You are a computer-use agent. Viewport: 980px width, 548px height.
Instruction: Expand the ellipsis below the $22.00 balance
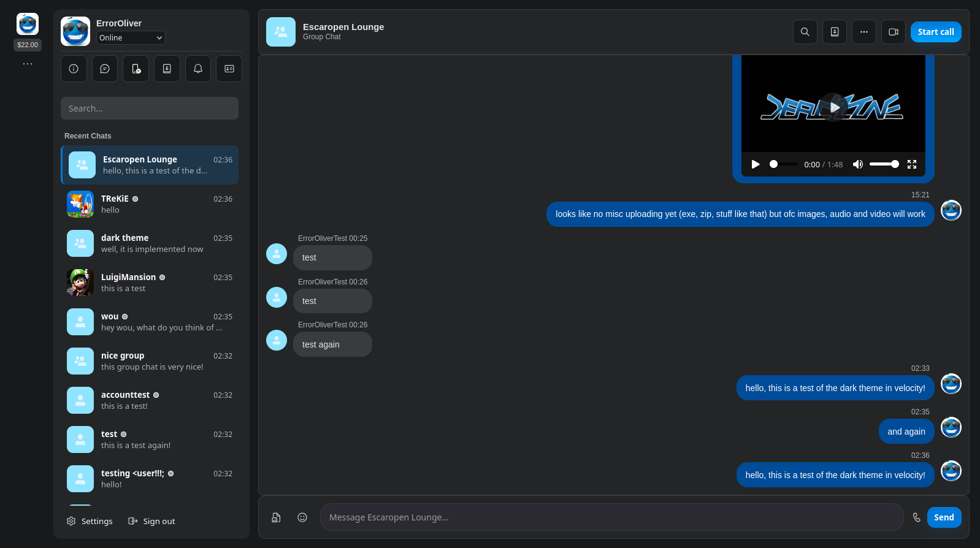pos(28,64)
